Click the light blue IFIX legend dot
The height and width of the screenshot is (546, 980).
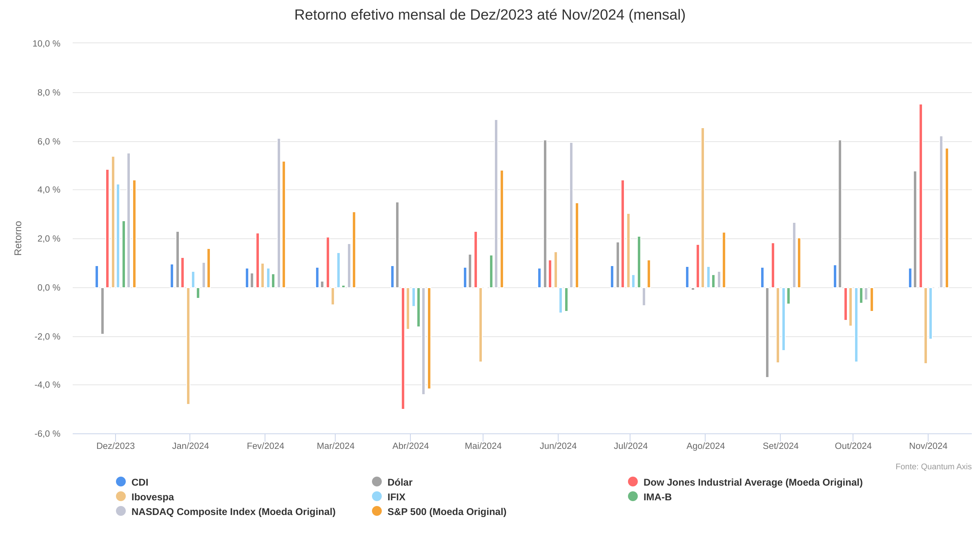pos(377,496)
